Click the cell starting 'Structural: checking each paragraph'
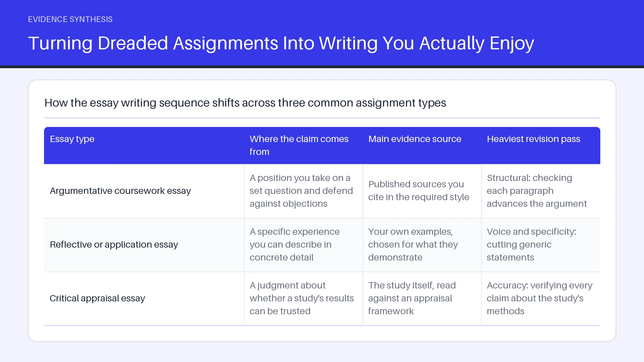Image resolution: width=644 pixels, height=362 pixels. [x=541, y=191]
